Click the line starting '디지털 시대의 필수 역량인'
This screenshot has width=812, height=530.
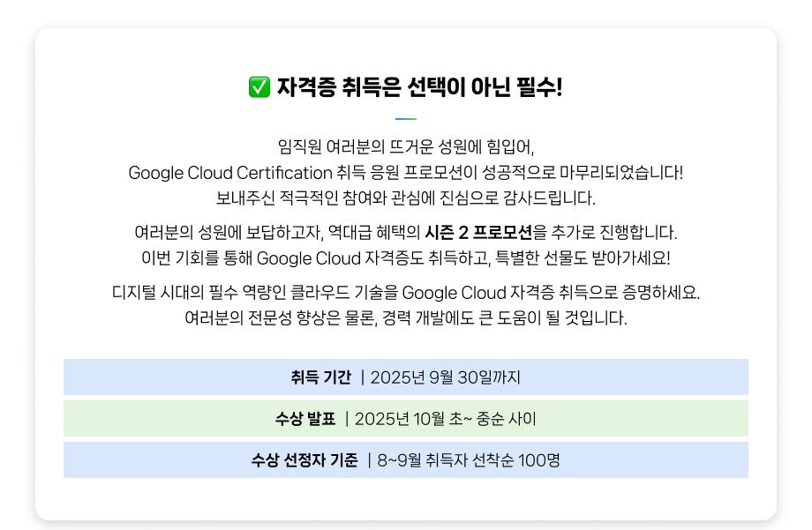tap(406, 293)
